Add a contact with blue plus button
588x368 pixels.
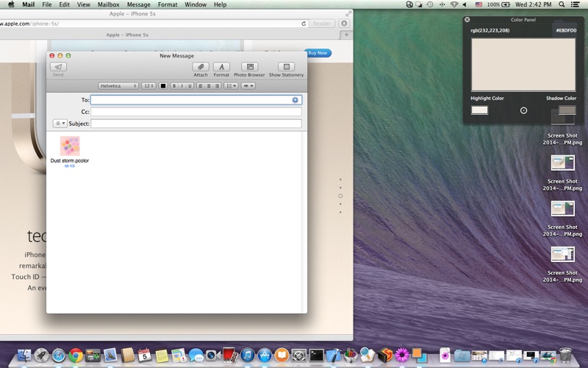295,100
